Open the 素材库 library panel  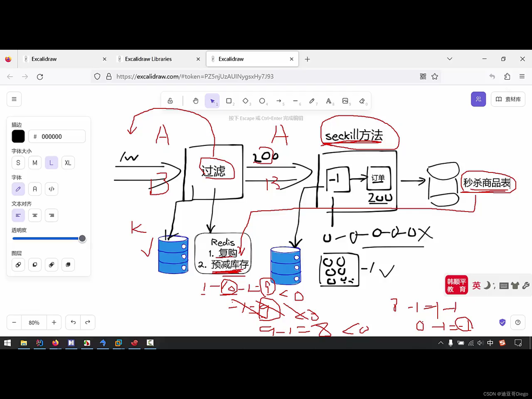tap(508, 99)
